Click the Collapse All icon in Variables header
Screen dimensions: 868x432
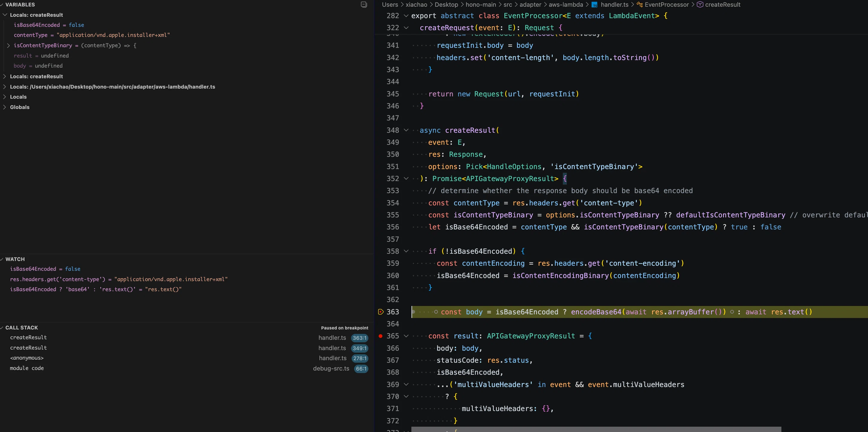pyautogui.click(x=364, y=4)
